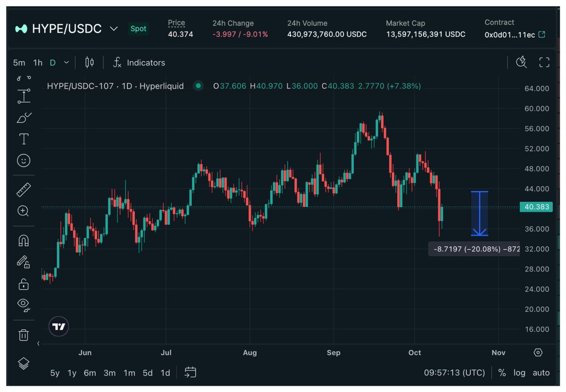
Task: Click the Hyperliquid HYPE logo icon
Action: (x=21, y=29)
